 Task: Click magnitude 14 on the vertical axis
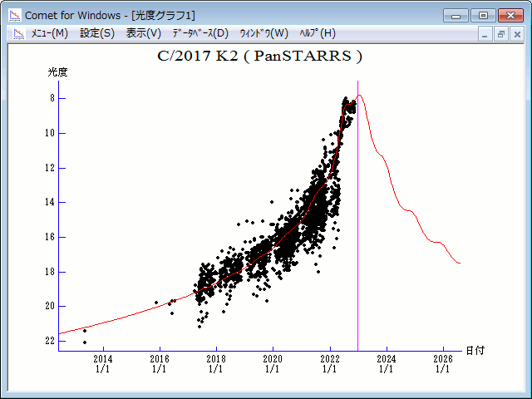coord(50,202)
